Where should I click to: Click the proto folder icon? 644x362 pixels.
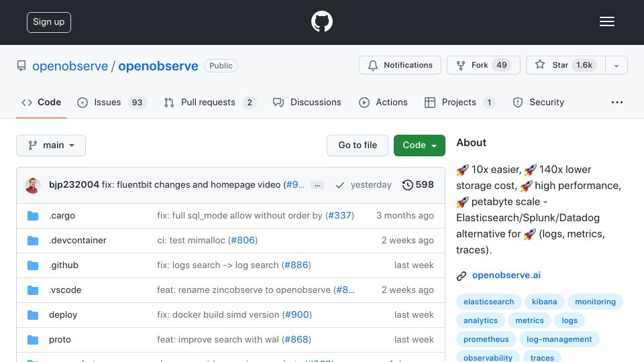point(33,340)
